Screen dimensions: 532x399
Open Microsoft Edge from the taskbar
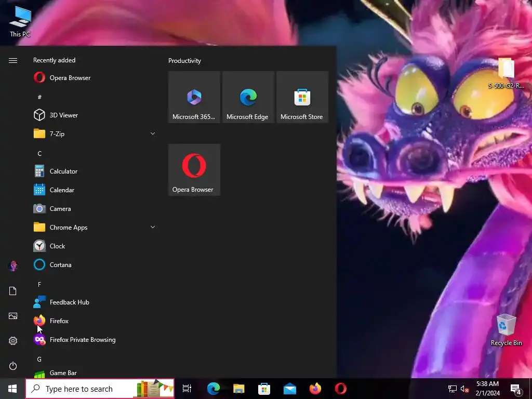(214, 389)
